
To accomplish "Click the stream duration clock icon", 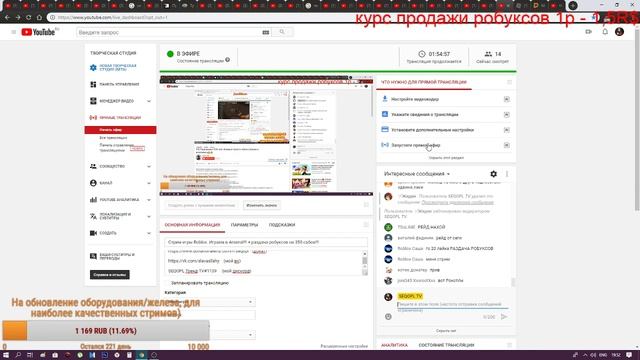I will 422,54.
